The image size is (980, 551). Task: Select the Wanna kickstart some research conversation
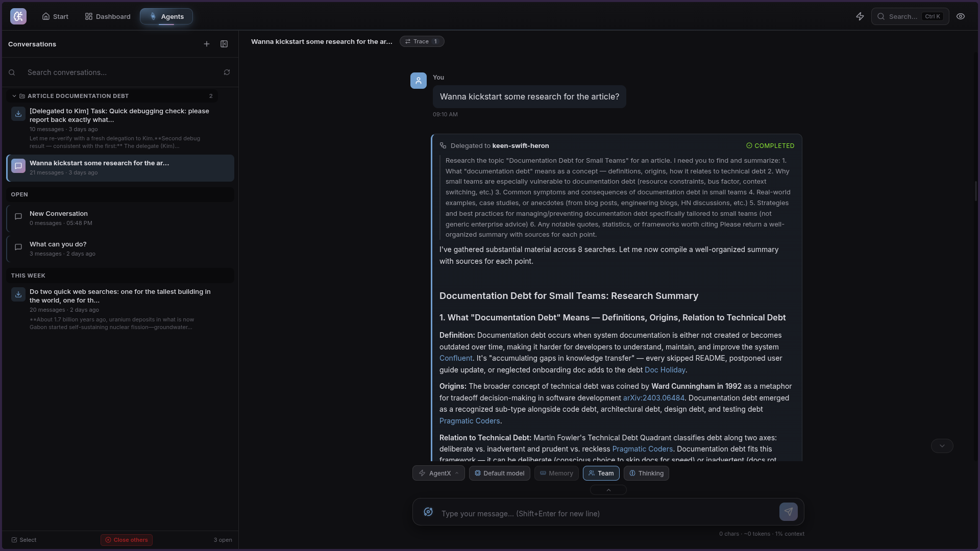point(120,168)
